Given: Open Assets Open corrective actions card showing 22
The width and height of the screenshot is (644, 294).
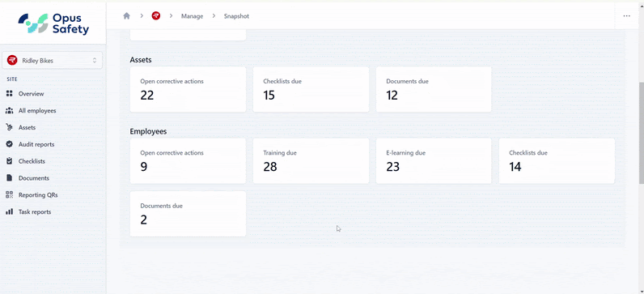Looking at the screenshot, I should click(188, 89).
